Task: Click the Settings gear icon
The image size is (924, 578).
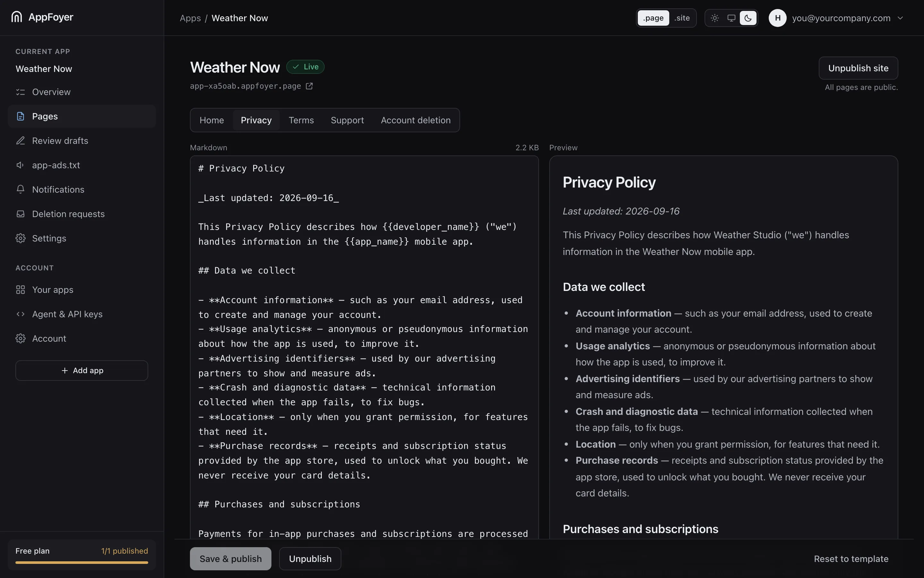Action: (x=21, y=239)
